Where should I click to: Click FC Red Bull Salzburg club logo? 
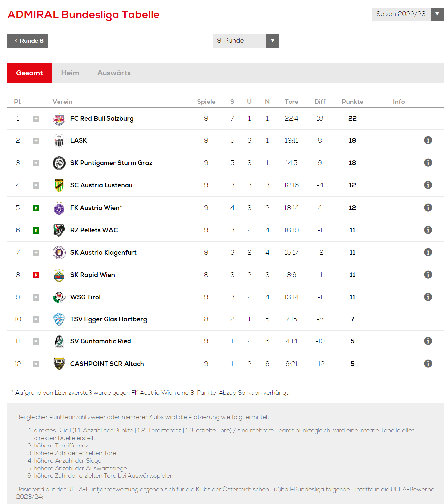point(59,119)
